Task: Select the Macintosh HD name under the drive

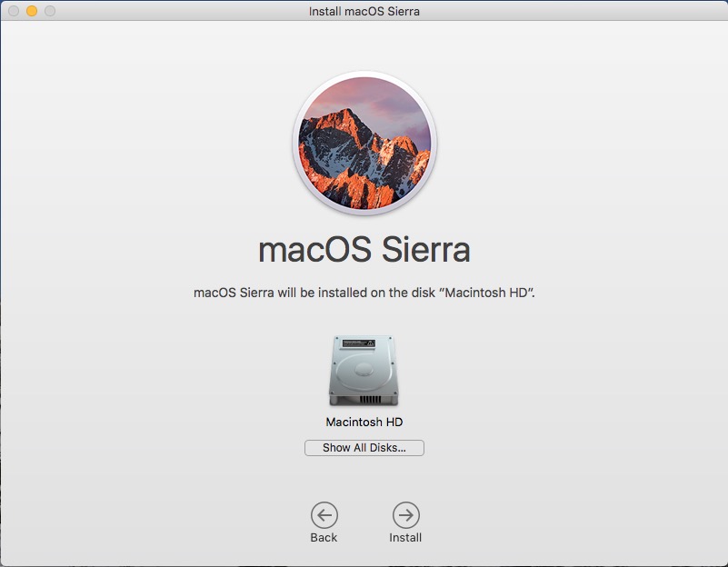Action: click(364, 423)
